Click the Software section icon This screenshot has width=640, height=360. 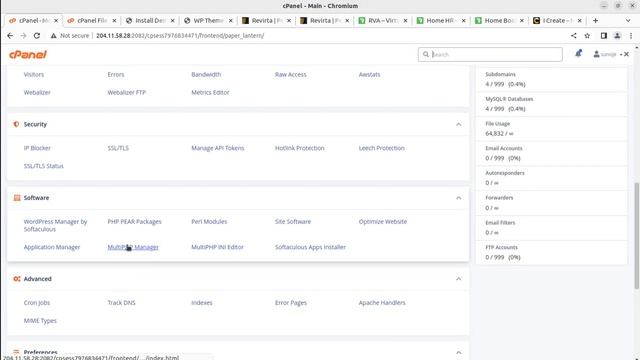coord(17,198)
